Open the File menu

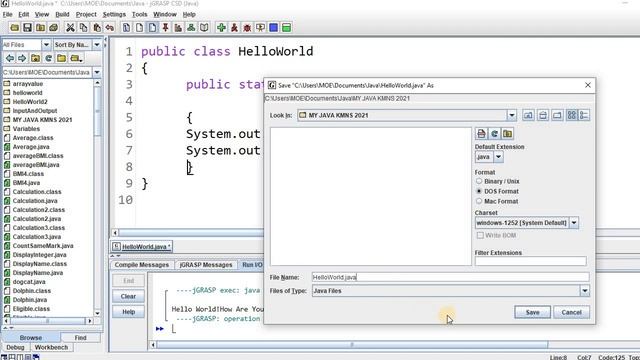[x=7, y=14]
